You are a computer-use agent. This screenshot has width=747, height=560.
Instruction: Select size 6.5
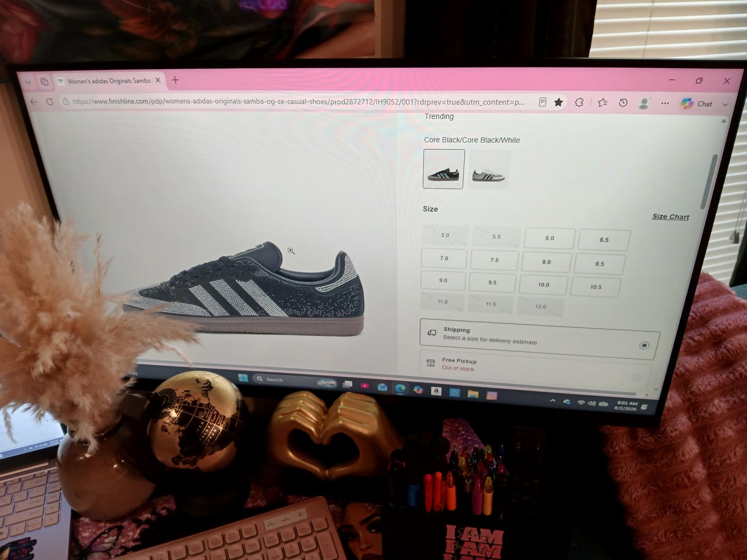[x=604, y=240]
